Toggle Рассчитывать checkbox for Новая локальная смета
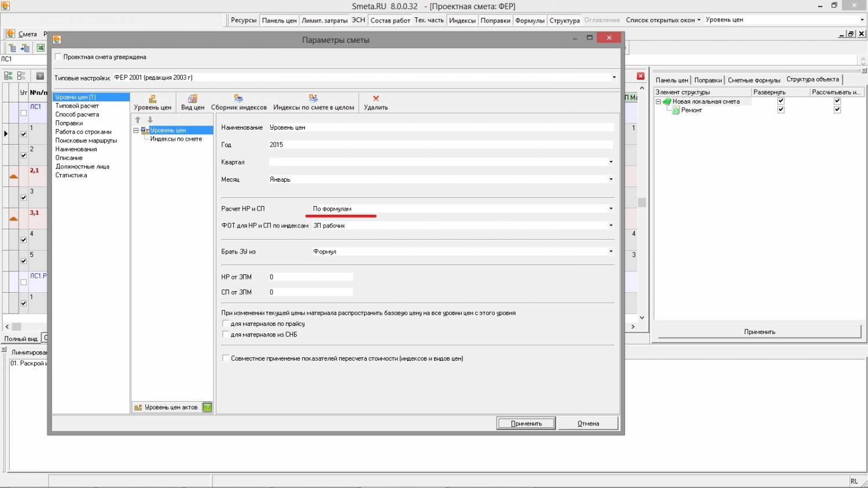 tap(837, 101)
